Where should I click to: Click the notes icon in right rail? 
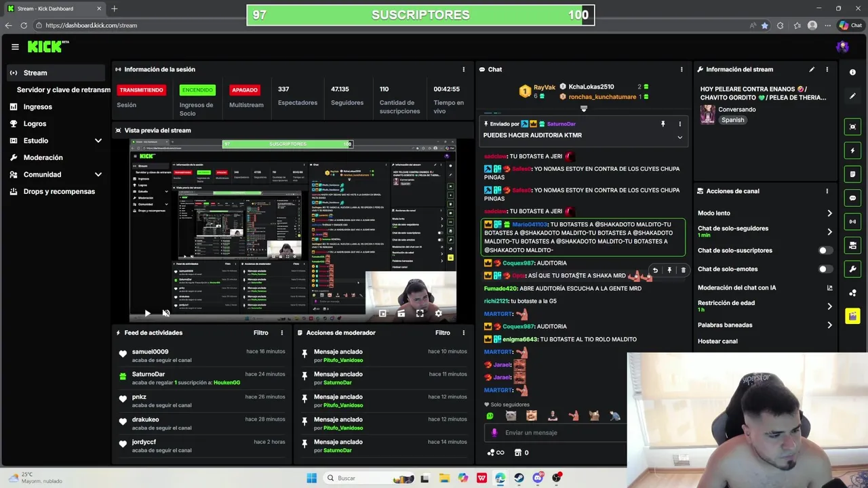[852, 174]
